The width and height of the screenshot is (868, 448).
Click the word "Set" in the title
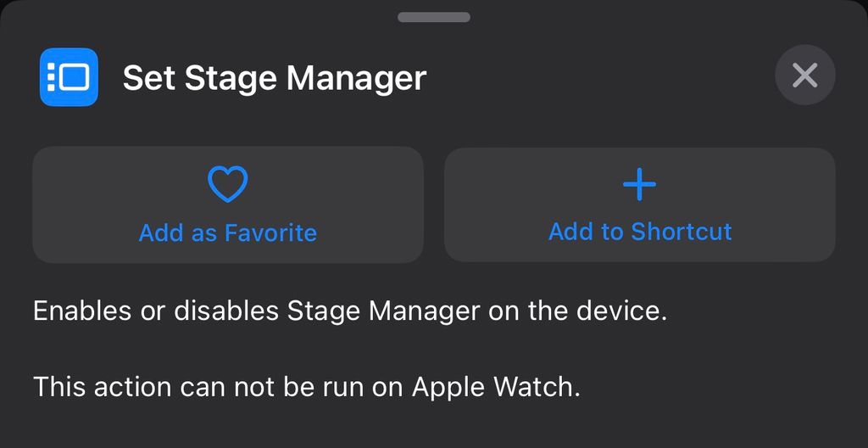click(x=149, y=78)
